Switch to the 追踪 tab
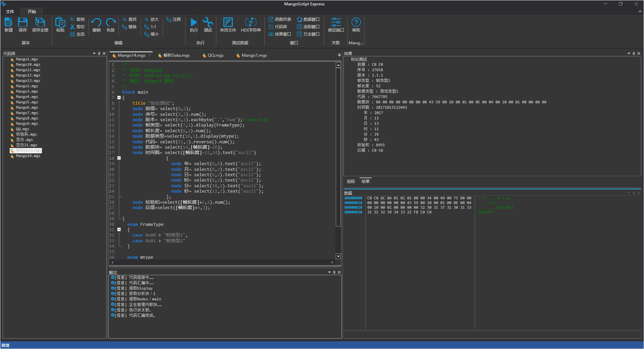 click(351, 182)
